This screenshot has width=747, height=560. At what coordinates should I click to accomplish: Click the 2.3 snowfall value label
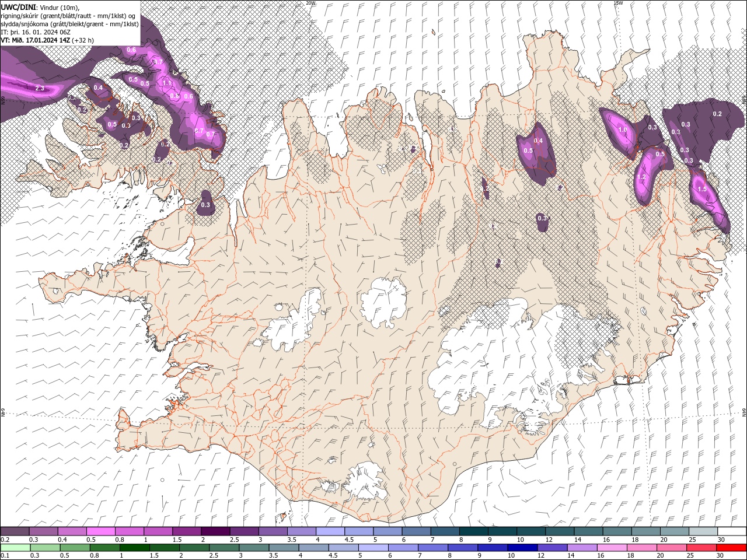pos(40,89)
